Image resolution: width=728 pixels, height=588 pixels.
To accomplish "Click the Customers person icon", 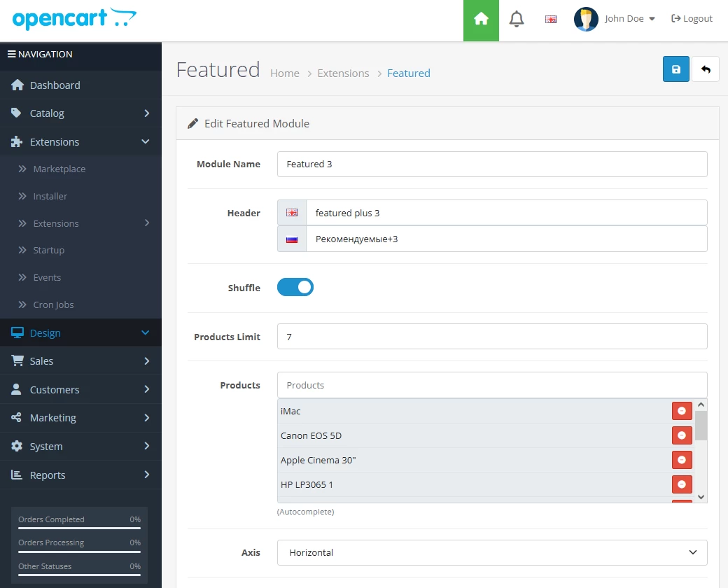I will tap(16, 389).
